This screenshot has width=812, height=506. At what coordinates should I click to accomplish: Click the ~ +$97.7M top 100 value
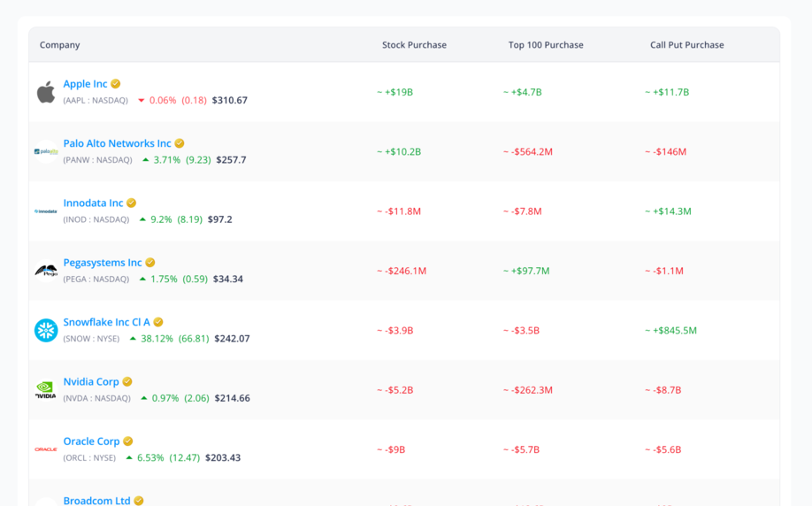[x=526, y=271]
